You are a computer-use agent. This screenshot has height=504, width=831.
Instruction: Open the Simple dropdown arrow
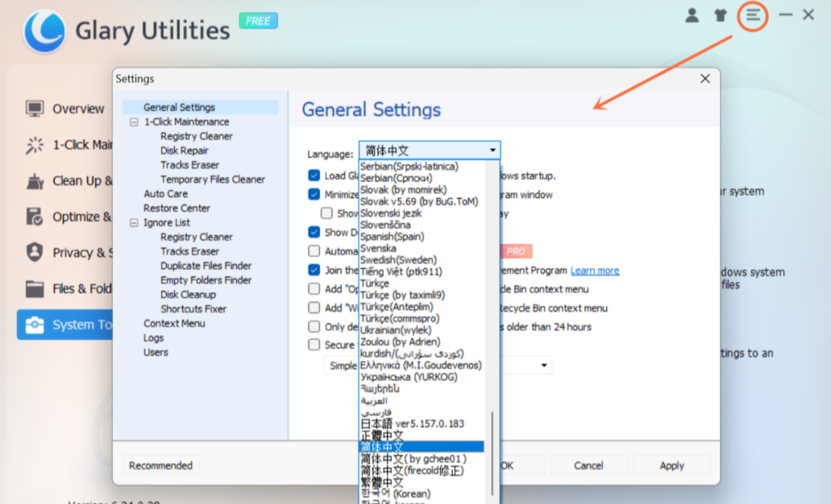[x=544, y=365]
